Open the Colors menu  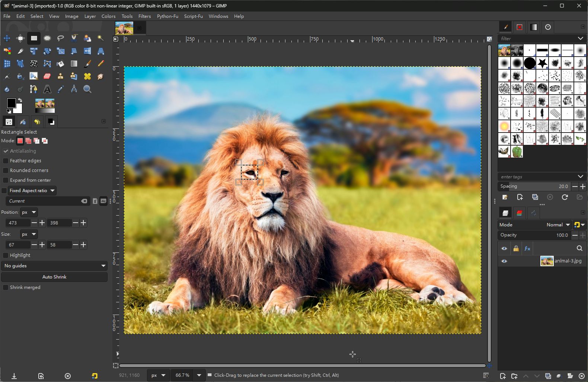(108, 16)
